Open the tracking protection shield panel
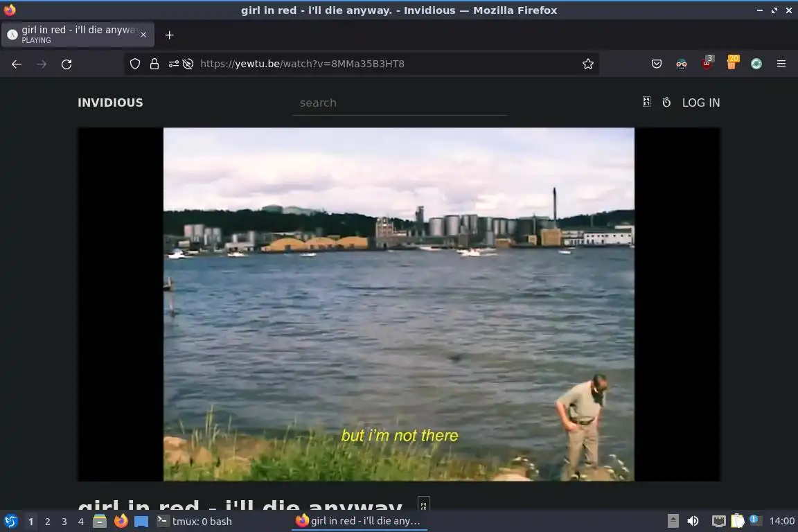This screenshot has height=532, width=798. [x=135, y=64]
